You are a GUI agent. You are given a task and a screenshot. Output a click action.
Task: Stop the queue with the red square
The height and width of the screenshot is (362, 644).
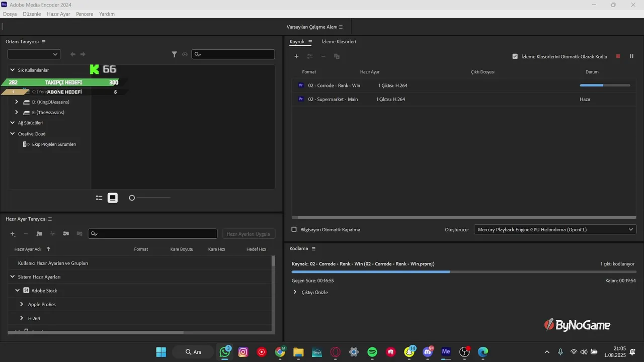click(618, 56)
